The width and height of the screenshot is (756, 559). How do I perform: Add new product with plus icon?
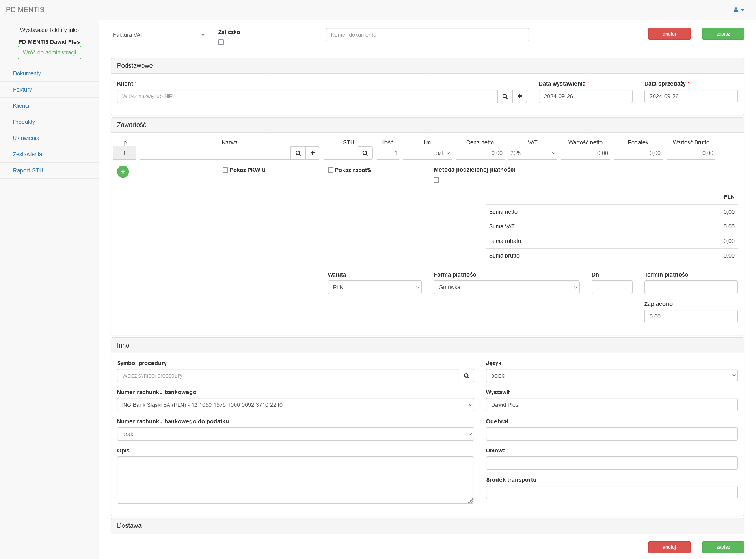313,153
